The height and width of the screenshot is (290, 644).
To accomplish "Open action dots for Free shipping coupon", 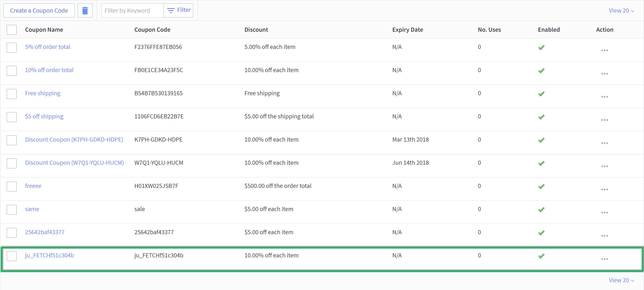I will click(604, 97).
